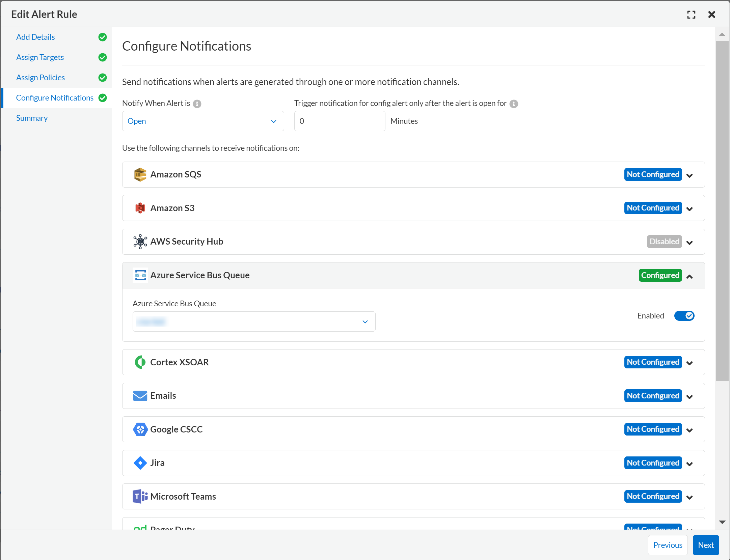Image resolution: width=730 pixels, height=560 pixels.
Task: Expand the Emails channel chevron
Action: 690,397
